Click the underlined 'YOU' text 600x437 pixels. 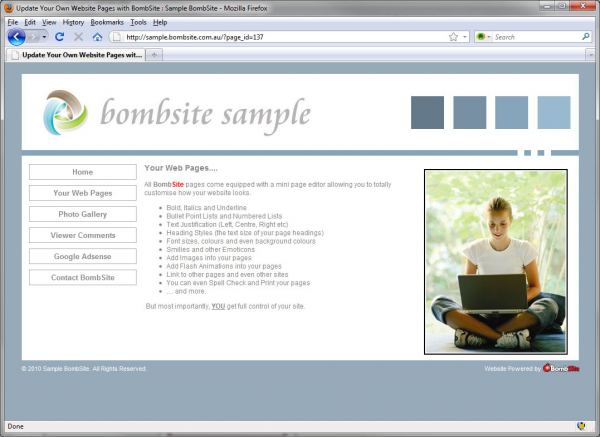[218, 306]
